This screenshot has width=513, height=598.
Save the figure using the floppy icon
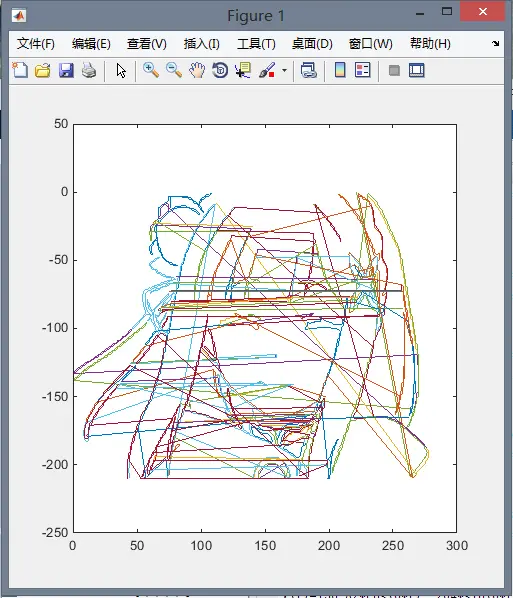click(66, 71)
